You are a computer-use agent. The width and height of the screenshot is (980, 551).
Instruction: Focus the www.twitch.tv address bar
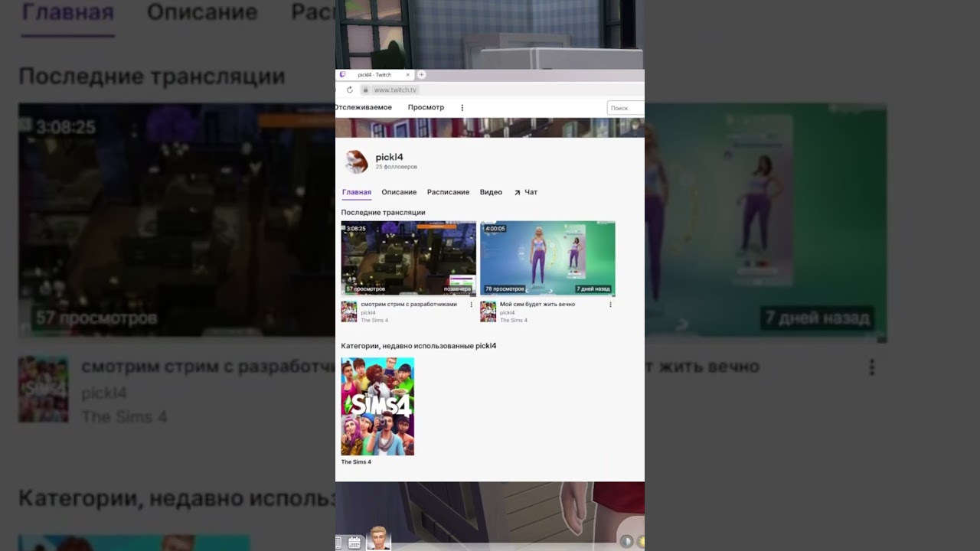click(x=501, y=90)
